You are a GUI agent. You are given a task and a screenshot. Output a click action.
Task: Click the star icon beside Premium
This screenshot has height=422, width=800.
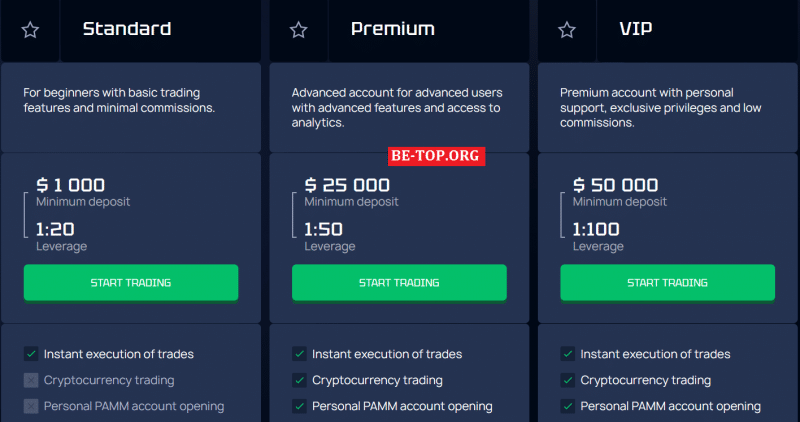[x=298, y=30]
